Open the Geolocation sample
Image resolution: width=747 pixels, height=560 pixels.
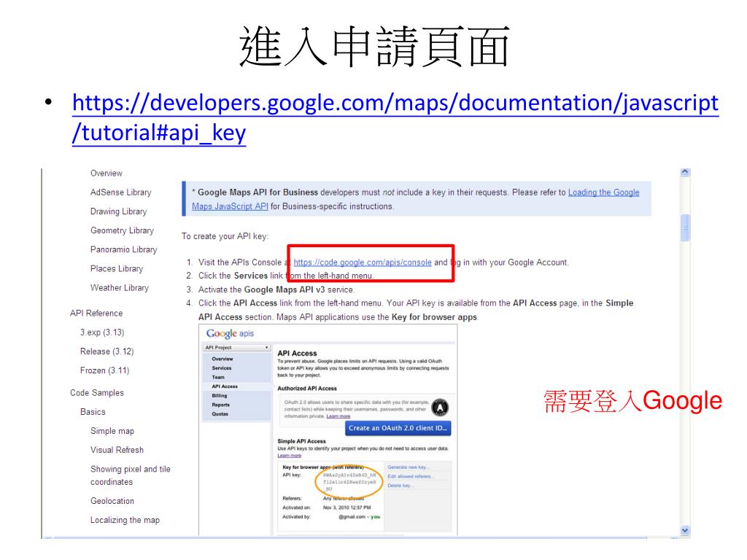[x=112, y=500]
